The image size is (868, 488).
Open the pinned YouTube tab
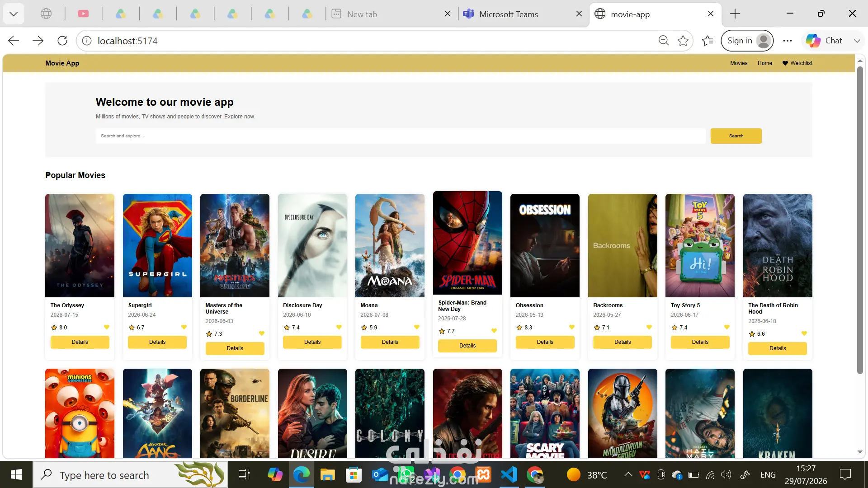click(x=83, y=14)
